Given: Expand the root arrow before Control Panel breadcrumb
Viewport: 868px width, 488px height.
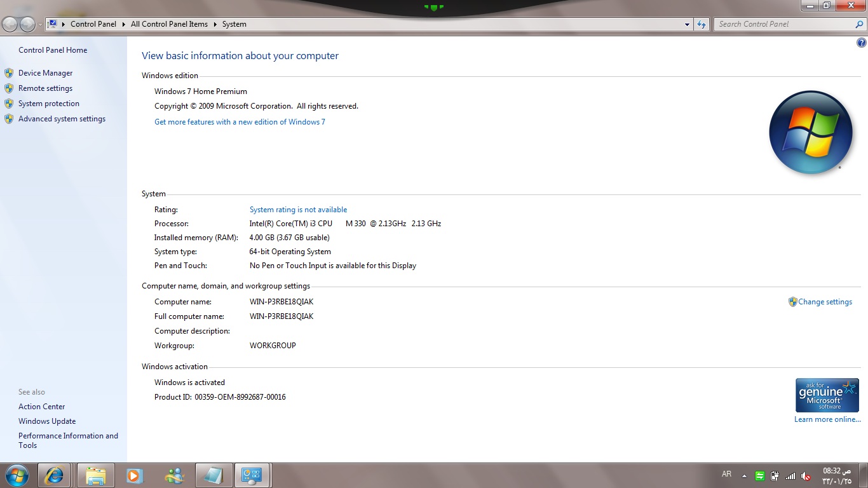Looking at the screenshot, I should tap(64, 24).
